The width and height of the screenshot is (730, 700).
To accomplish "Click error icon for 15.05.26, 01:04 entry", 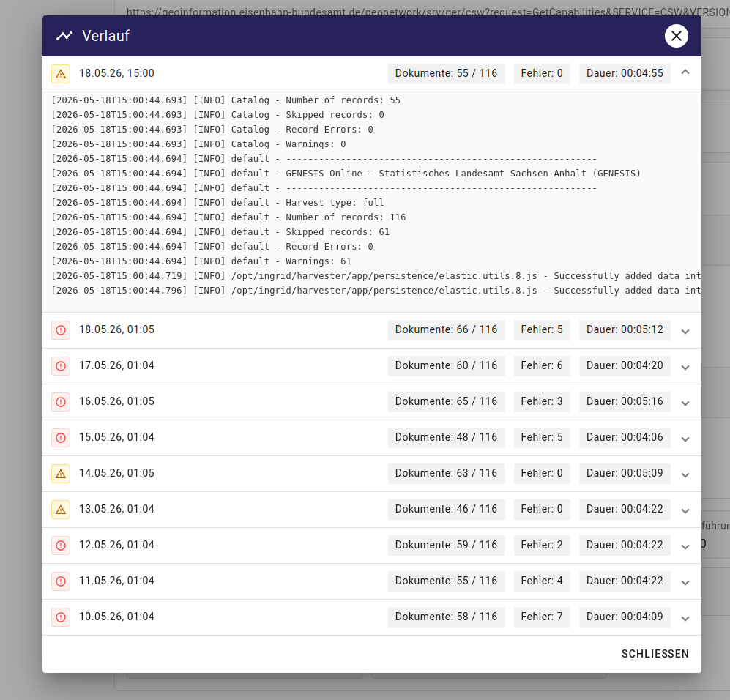I will 61,438.
